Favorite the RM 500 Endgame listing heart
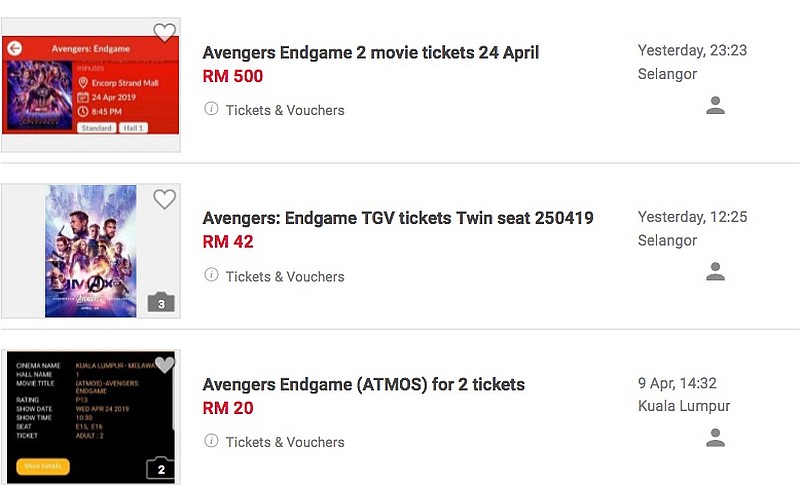 pyautogui.click(x=164, y=33)
